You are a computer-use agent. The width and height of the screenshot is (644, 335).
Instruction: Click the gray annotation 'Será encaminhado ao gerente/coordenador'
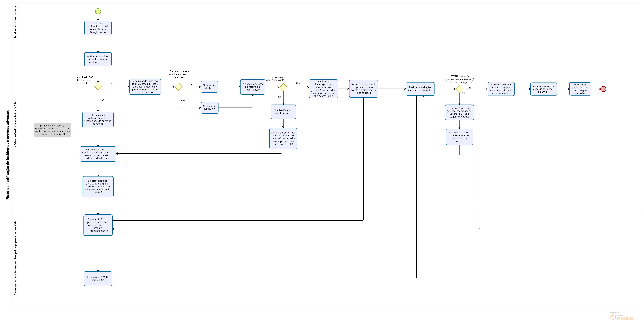tap(52, 130)
